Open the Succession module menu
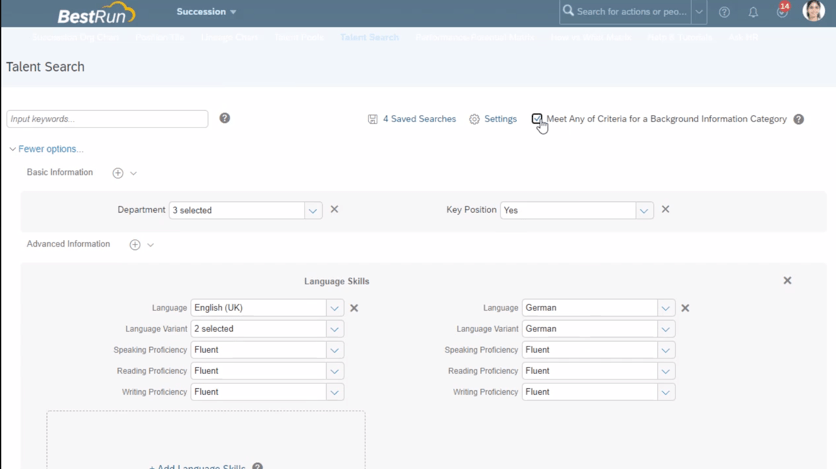The image size is (836, 469). [206, 12]
